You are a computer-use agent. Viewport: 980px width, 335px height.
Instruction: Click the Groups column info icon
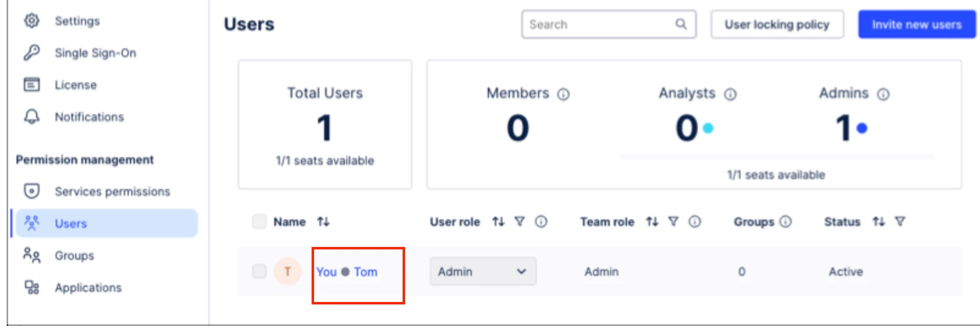click(x=786, y=221)
